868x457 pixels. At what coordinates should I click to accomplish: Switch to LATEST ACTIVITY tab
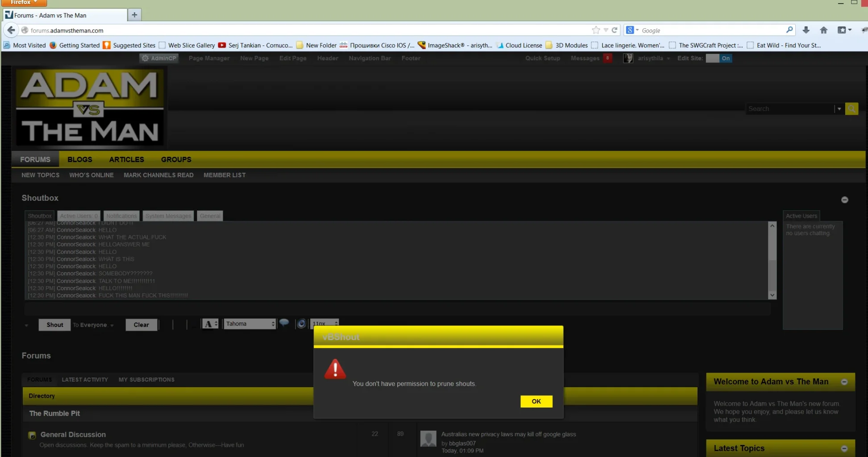[x=85, y=380]
